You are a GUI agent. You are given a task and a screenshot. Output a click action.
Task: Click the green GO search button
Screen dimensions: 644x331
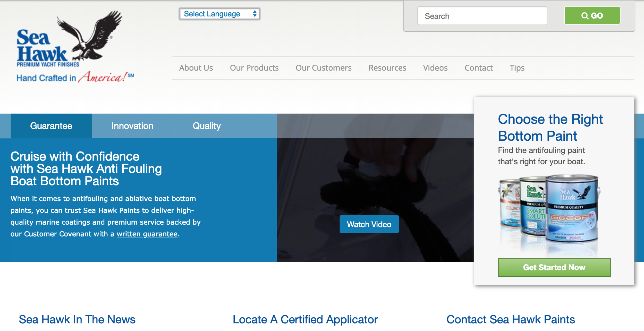tap(592, 16)
